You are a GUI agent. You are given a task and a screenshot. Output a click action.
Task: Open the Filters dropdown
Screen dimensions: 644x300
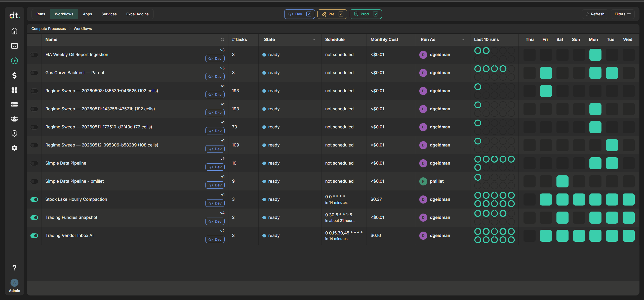[x=622, y=14]
